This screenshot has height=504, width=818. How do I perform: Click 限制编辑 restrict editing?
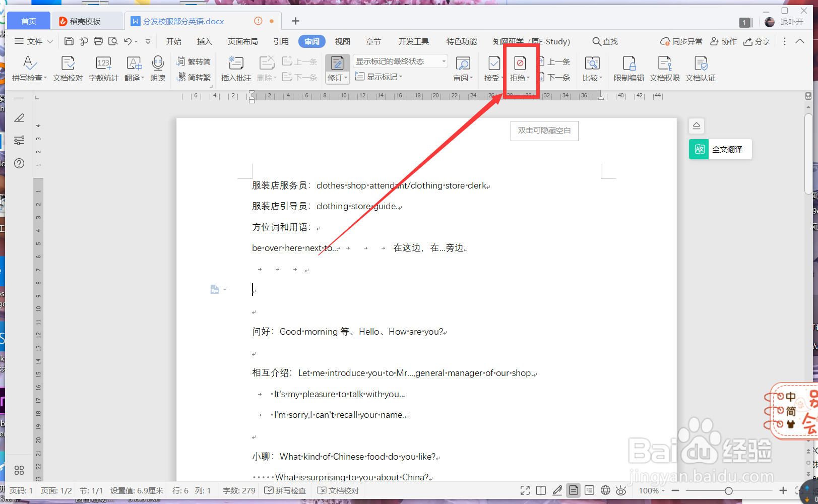point(629,69)
